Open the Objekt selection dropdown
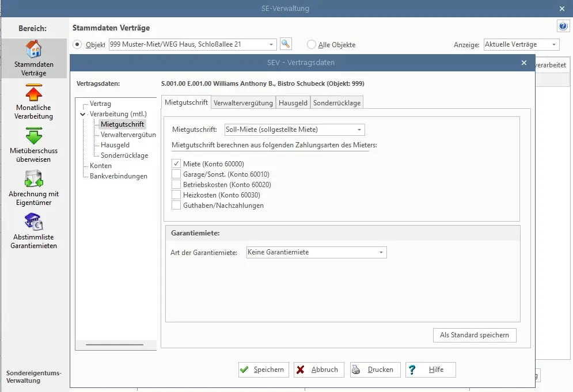 tap(271, 44)
